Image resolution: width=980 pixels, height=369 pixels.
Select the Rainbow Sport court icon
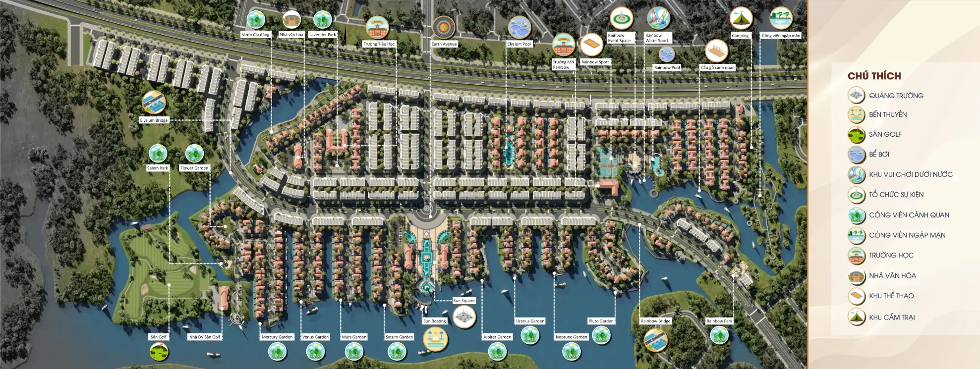coord(591,46)
